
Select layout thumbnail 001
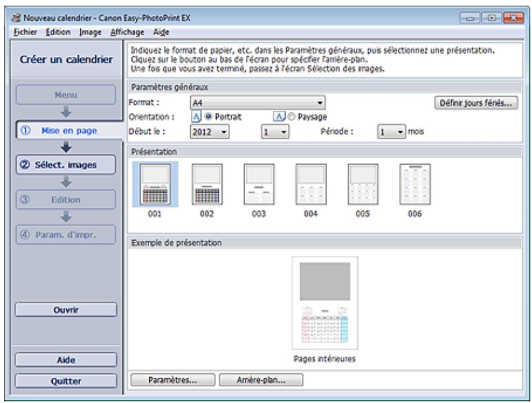(155, 184)
